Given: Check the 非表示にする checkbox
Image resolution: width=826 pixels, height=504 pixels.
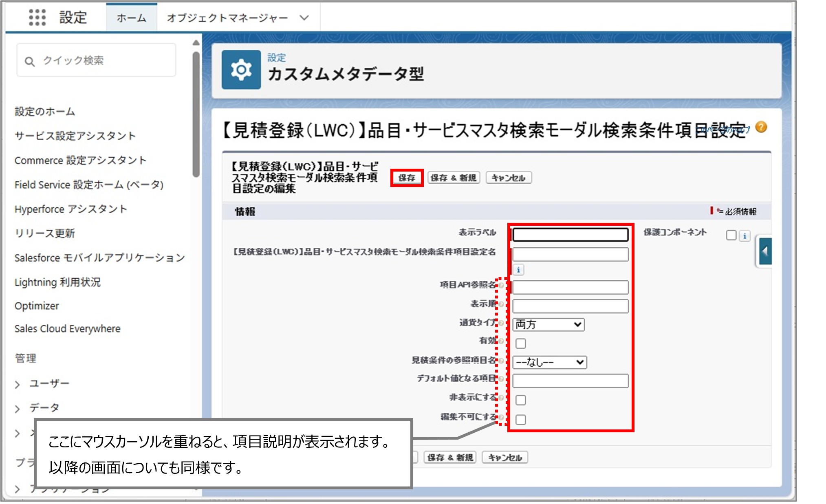Looking at the screenshot, I should (520, 401).
